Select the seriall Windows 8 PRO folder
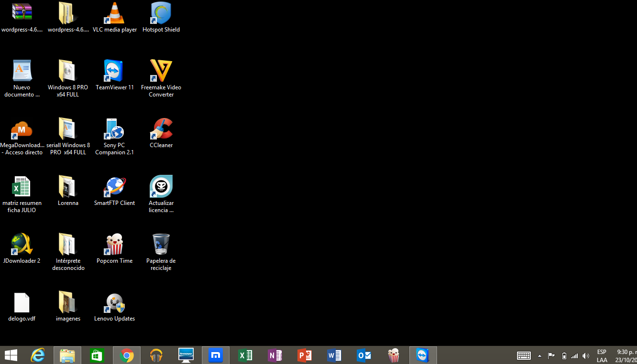The width and height of the screenshot is (637, 364). 68,129
